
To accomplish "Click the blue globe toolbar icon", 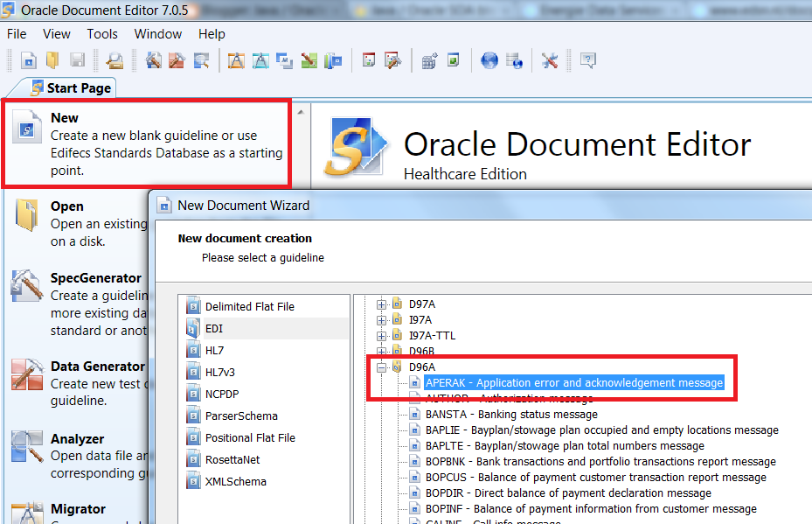I will (489, 60).
